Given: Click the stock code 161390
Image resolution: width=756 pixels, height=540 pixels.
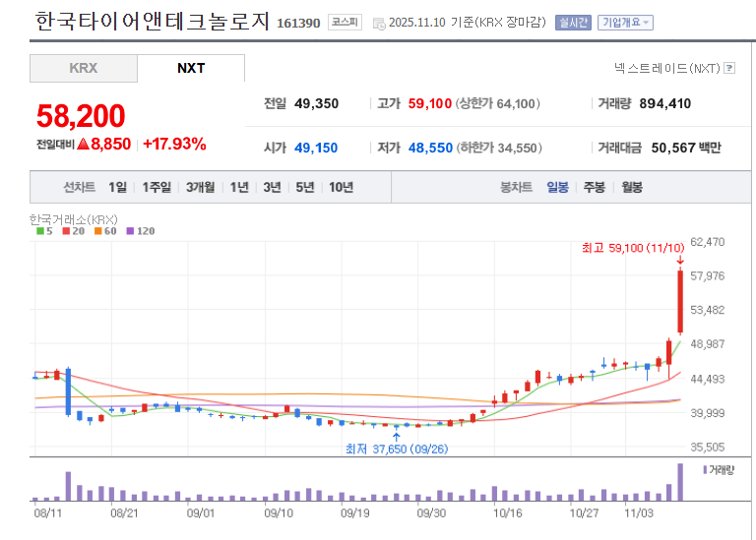Looking at the screenshot, I should [x=298, y=24].
